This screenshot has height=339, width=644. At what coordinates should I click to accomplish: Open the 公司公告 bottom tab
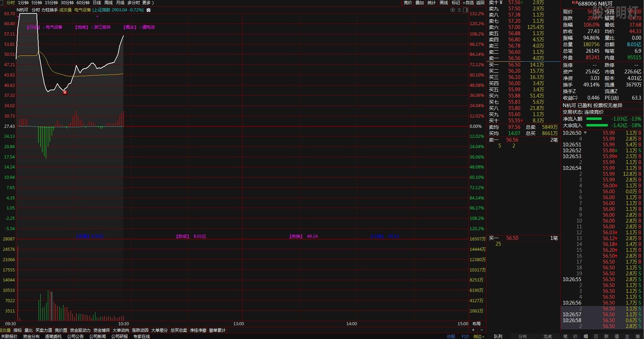(75, 336)
